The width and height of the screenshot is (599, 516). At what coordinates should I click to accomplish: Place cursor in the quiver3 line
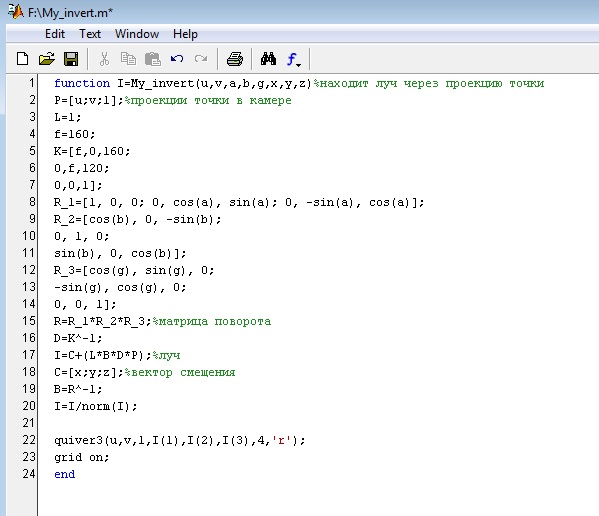[180, 440]
